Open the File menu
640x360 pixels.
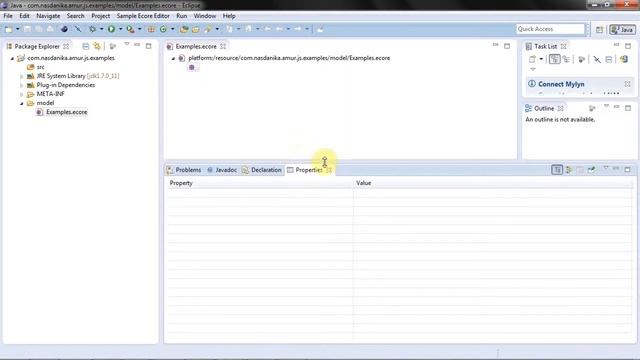8,16
